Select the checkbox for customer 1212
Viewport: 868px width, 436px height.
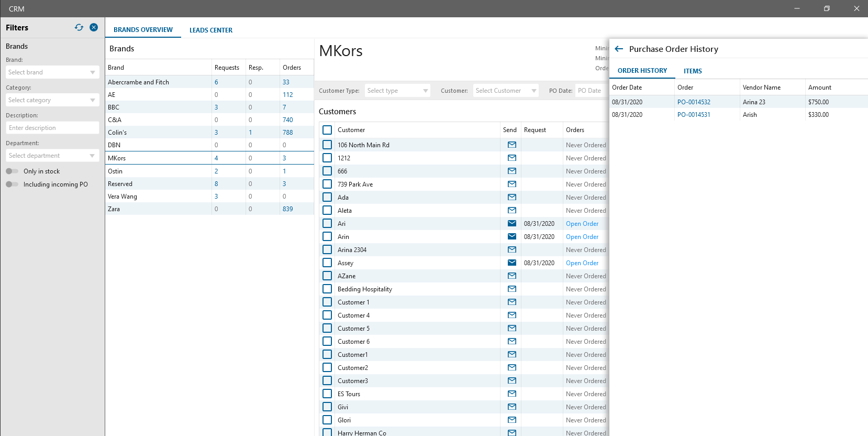(x=327, y=158)
